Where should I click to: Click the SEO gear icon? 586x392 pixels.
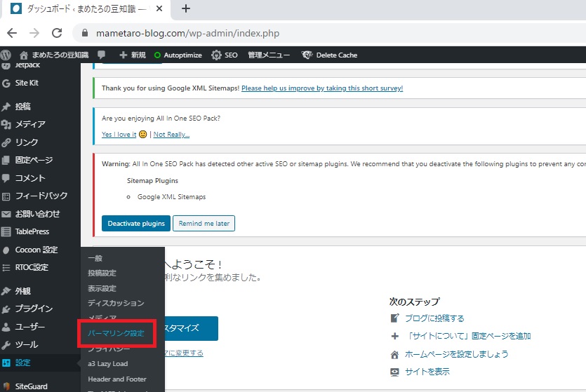pyautogui.click(x=216, y=55)
